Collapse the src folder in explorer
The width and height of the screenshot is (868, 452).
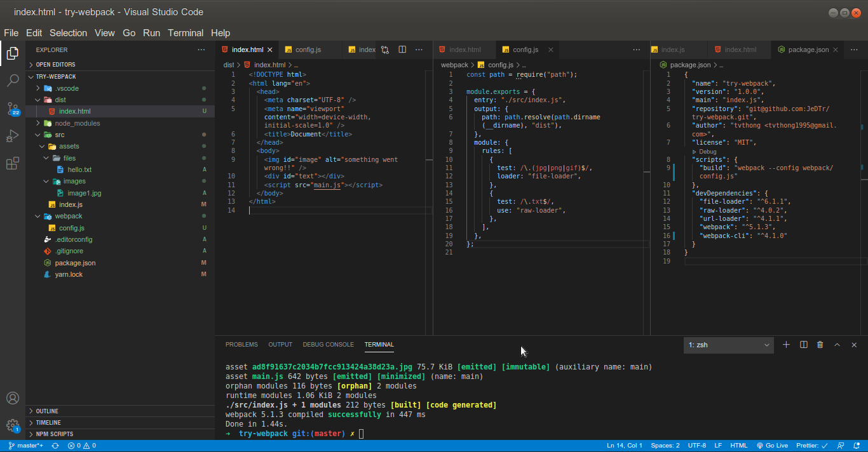pyautogui.click(x=59, y=135)
